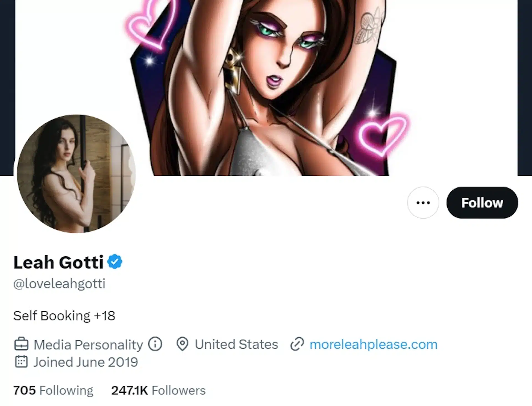Click the Leah Gotti display name
Viewport: 532px width, 406px height.
click(x=58, y=262)
